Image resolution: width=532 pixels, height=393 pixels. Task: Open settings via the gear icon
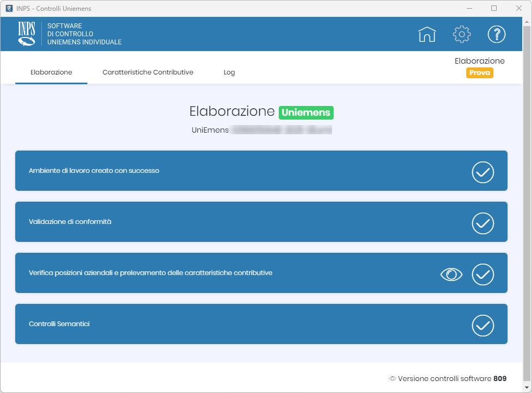(461, 34)
